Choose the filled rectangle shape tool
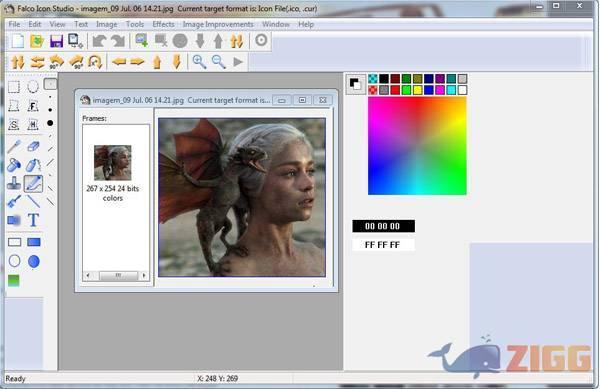The image size is (600, 389). coord(34,242)
